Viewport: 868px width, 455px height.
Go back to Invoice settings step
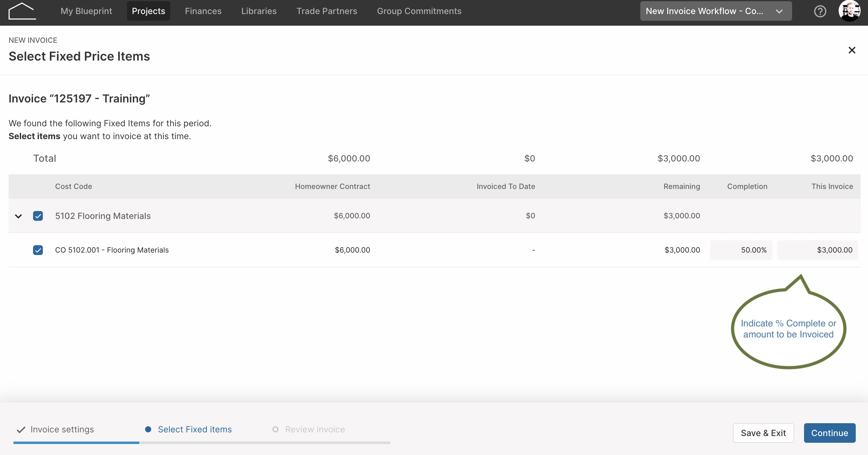click(62, 429)
